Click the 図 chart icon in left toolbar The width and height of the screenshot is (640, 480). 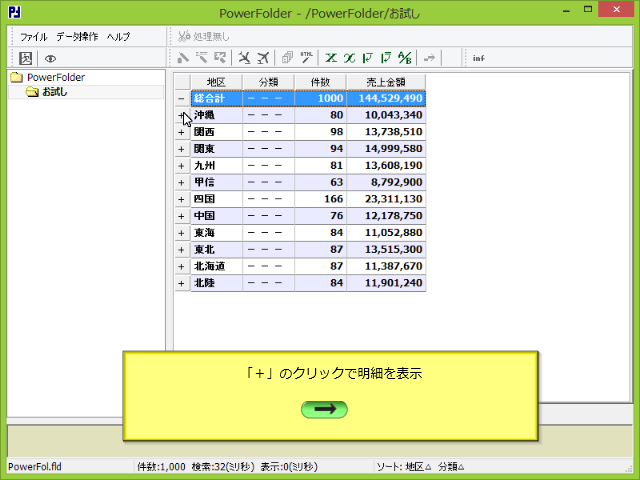(25, 58)
